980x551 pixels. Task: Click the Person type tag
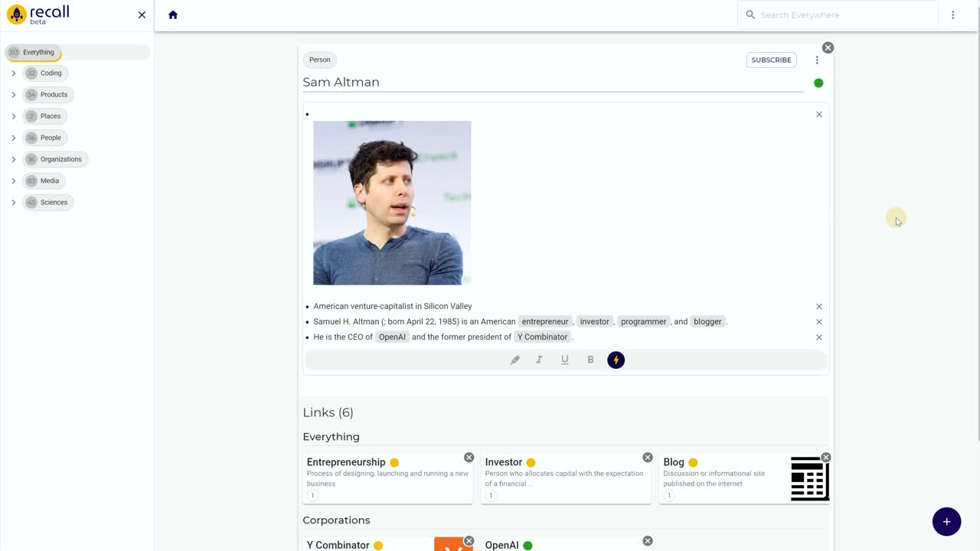pyautogui.click(x=320, y=60)
